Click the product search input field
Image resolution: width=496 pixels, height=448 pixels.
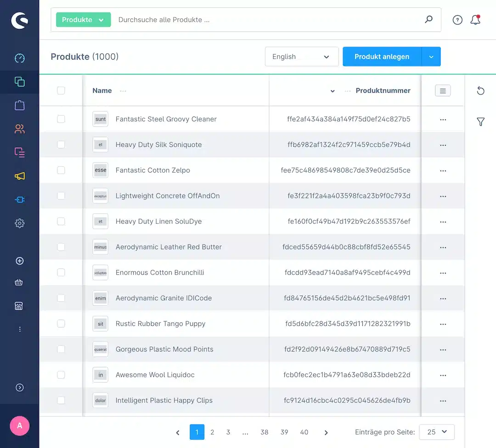[266, 20]
